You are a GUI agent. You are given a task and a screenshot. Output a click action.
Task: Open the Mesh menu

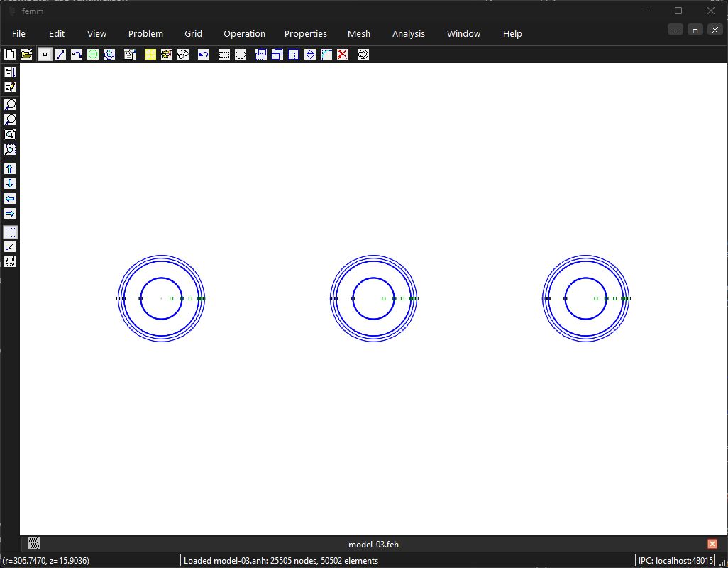point(359,33)
